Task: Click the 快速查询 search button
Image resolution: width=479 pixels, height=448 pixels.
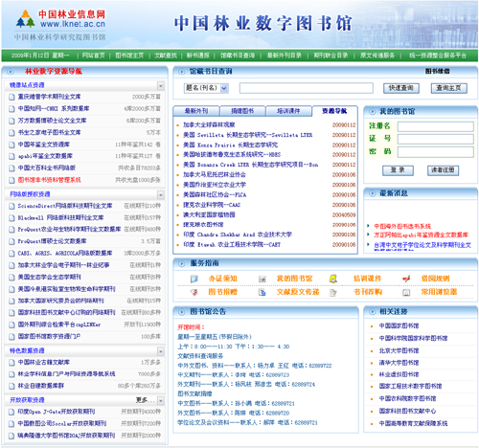Action: pos(401,88)
